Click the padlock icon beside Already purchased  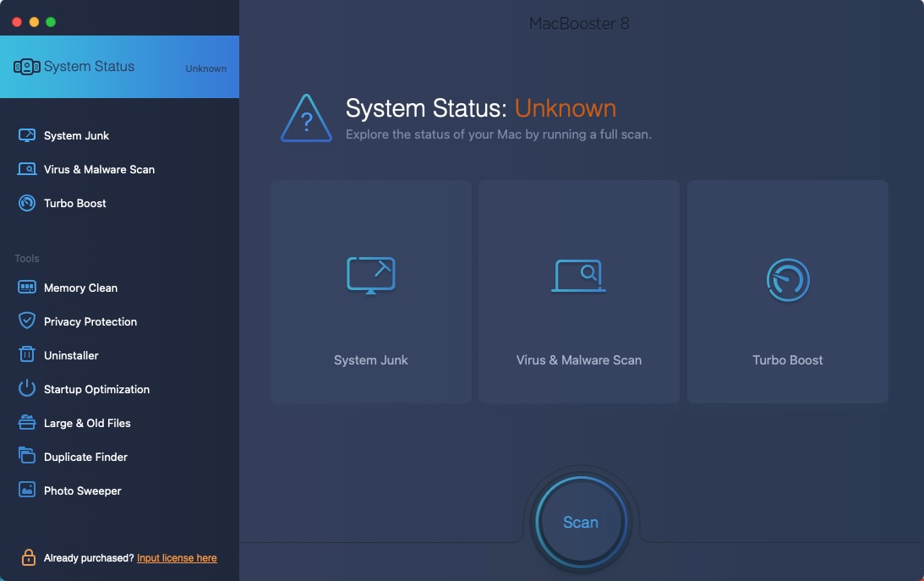(28, 556)
